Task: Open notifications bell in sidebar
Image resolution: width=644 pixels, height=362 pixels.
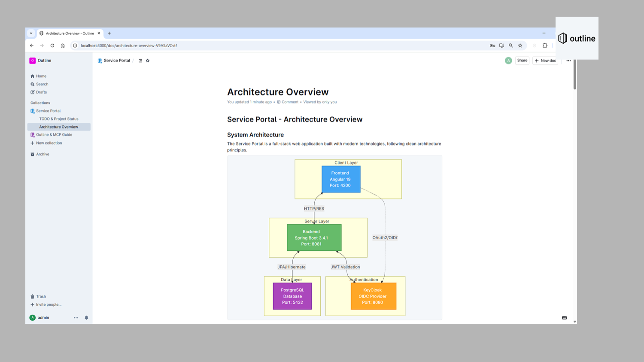Action: (86, 318)
